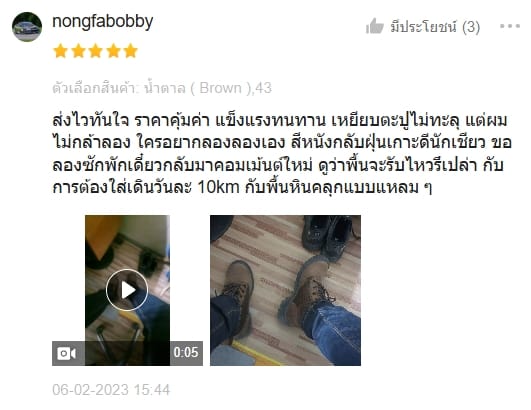Open the boots photo thumbnail
Screen dimensions: 531x410
[285, 290]
